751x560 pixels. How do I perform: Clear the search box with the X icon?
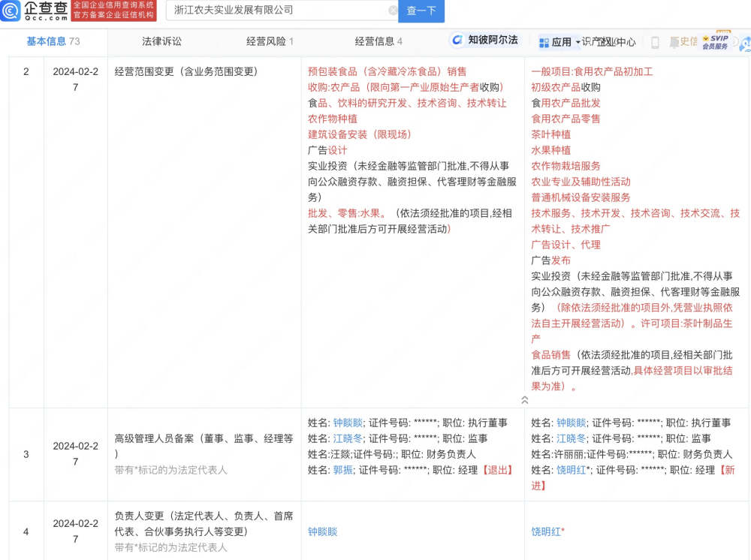[394, 11]
